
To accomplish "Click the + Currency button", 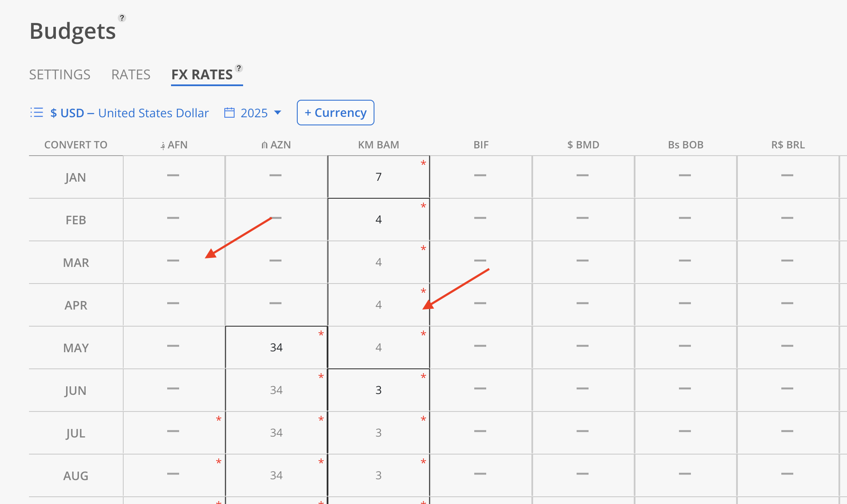I will (x=335, y=113).
